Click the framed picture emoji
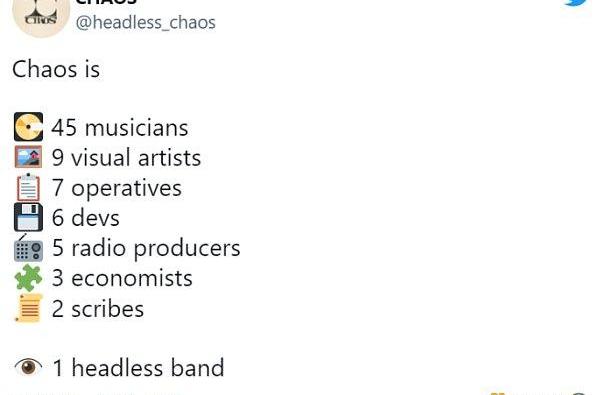Screen dimensions: 600x395 coord(28,157)
